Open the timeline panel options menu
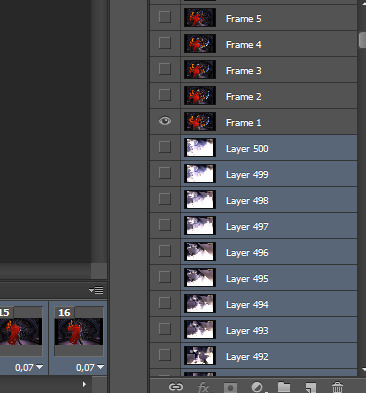 coord(96,290)
